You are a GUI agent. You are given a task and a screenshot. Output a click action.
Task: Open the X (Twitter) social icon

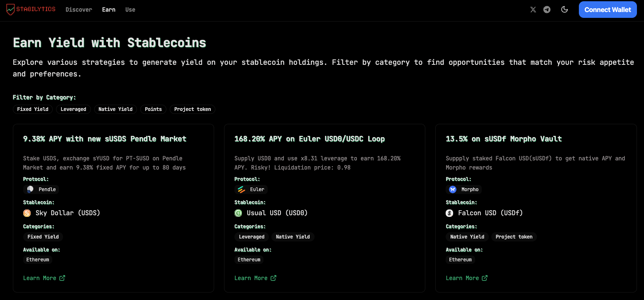[x=533, y=10]
